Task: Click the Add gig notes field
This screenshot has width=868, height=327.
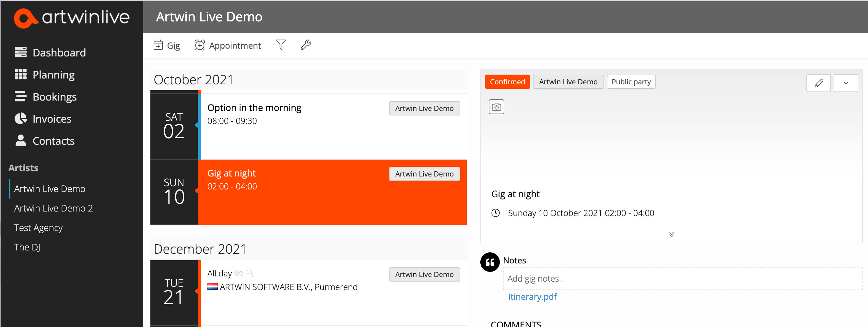Action: point(682,279)
